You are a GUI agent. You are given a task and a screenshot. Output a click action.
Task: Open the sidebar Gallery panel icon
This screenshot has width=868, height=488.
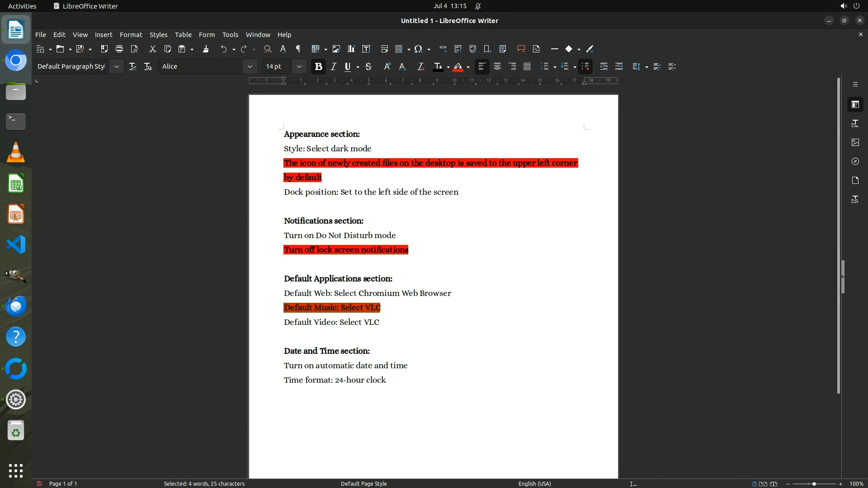point(855,142)
